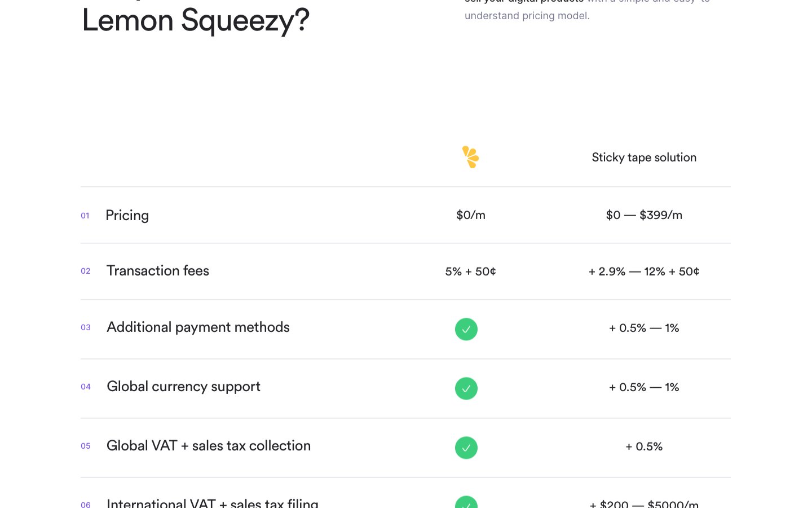Click "Global VAT + sales tax collection" label
This screenshot has height=508, width=812.
pyautogui.click(x=209, y=446)
